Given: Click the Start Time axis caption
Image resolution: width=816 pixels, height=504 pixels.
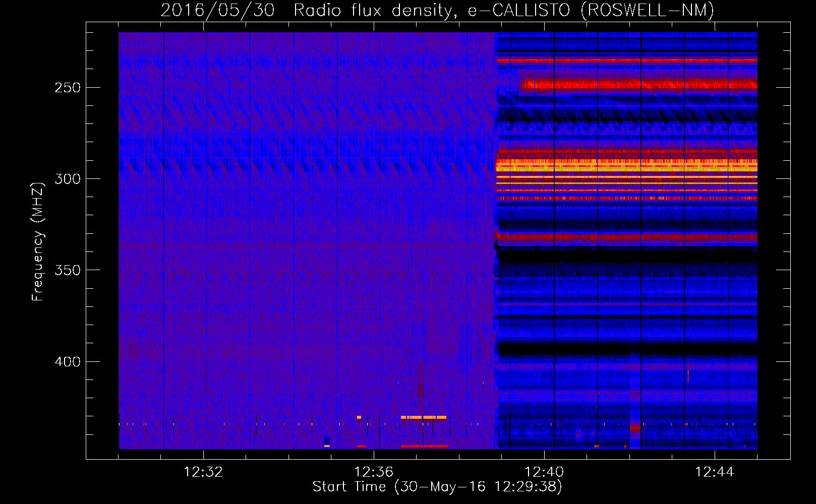Looking at the screenshot, I should (437, 487).
